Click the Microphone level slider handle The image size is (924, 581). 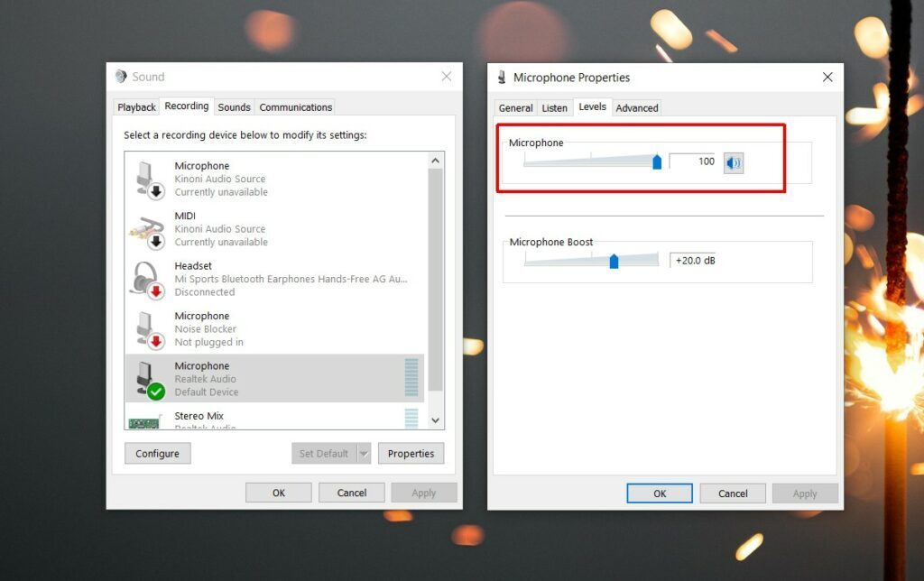point(657,161)
